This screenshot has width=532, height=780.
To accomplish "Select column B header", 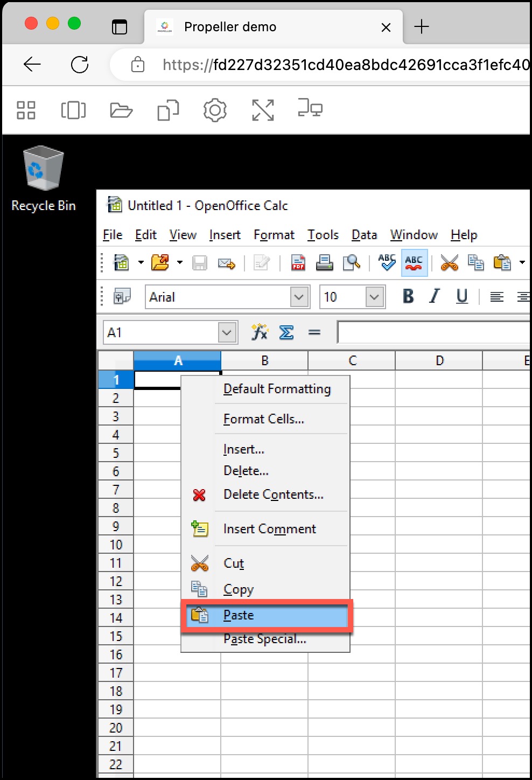I will tap(264, 360).
